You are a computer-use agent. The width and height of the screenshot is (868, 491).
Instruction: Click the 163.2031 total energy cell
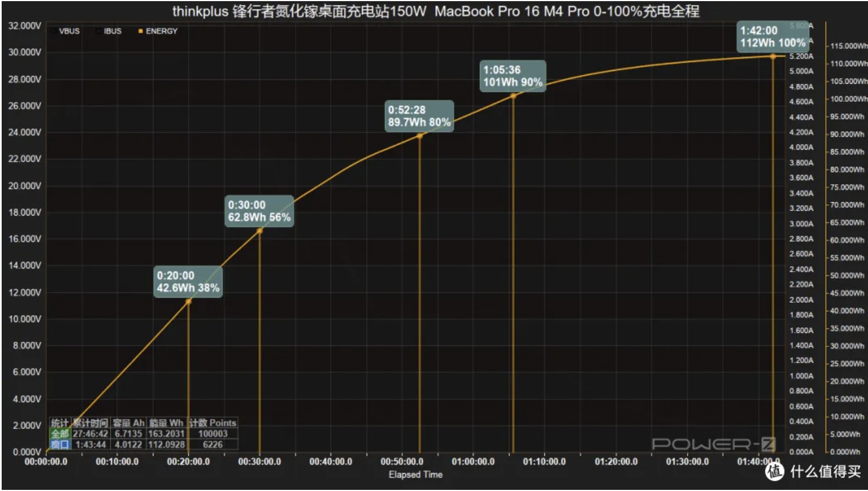point(166,433)
